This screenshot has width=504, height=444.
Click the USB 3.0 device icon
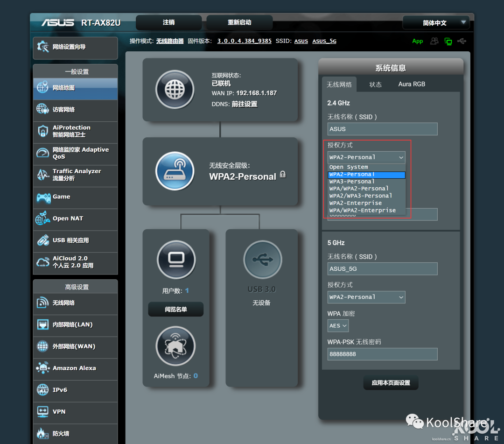(x=263, y=260)
